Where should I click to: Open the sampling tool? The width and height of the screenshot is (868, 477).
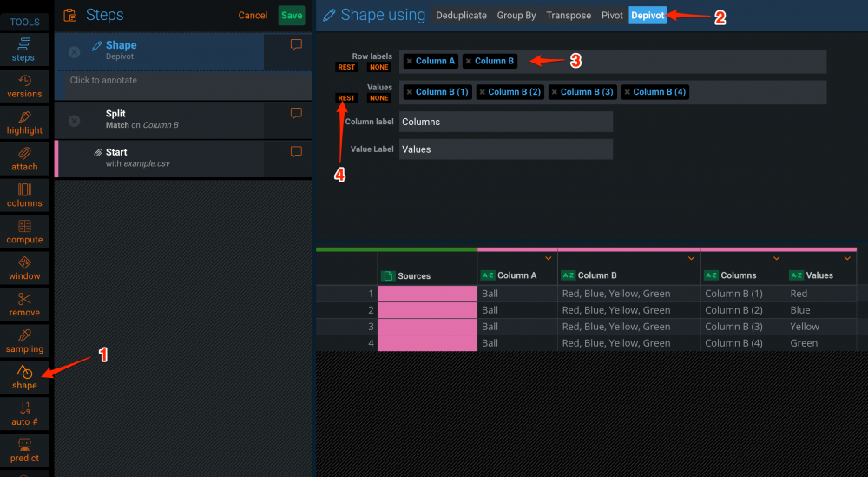click(x=24, y=341)
